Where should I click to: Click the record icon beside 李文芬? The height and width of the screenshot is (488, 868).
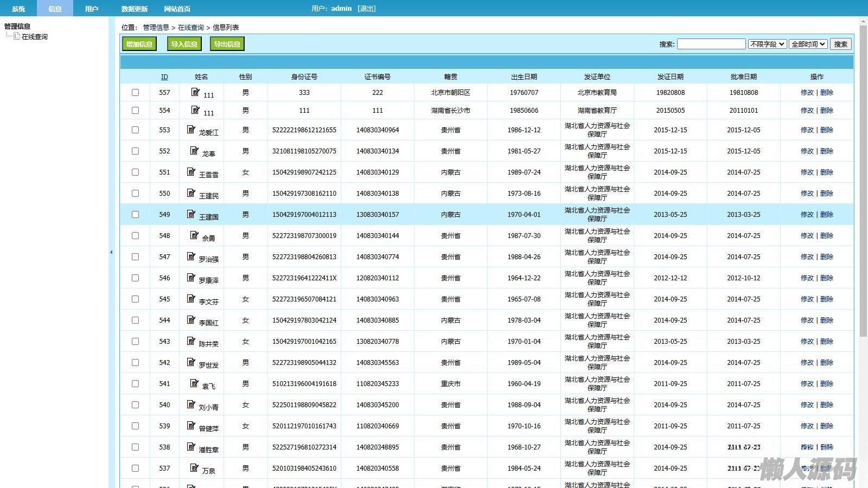(x=191, y=299)
